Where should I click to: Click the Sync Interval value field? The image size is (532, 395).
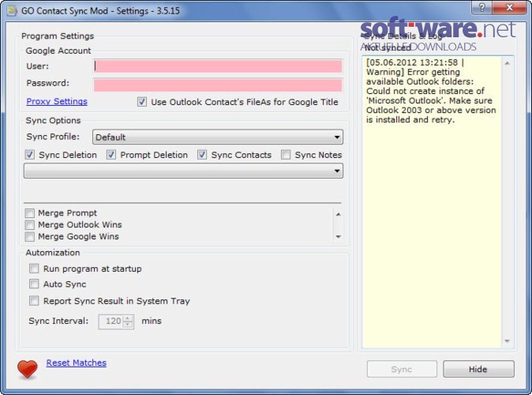pos(111,322)
